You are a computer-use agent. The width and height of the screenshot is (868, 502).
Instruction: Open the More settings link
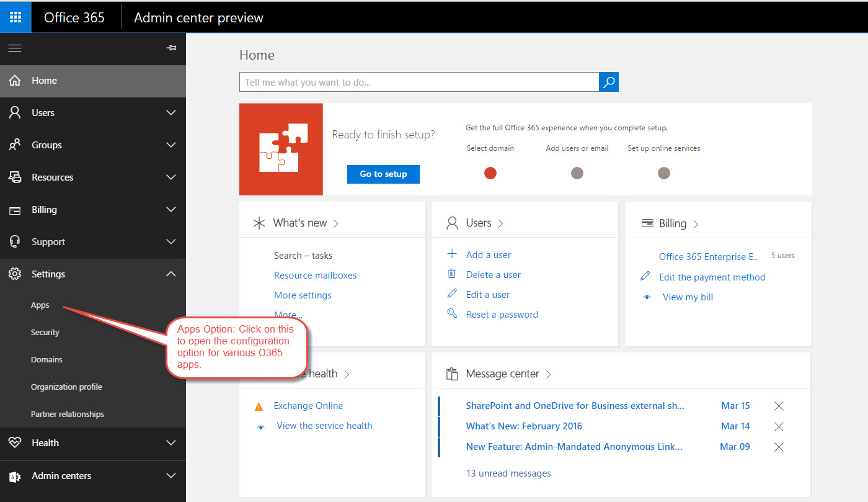click(x=303, y=295)
